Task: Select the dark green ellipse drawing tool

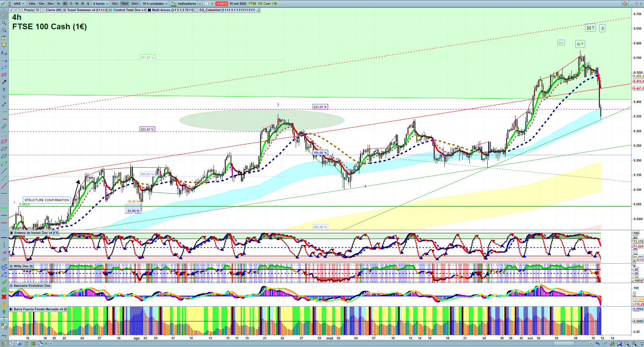Action: click(x=4, y=156)
